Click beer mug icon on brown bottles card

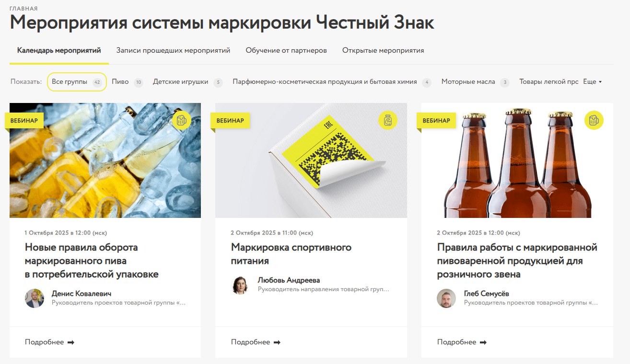pos(594,120)
